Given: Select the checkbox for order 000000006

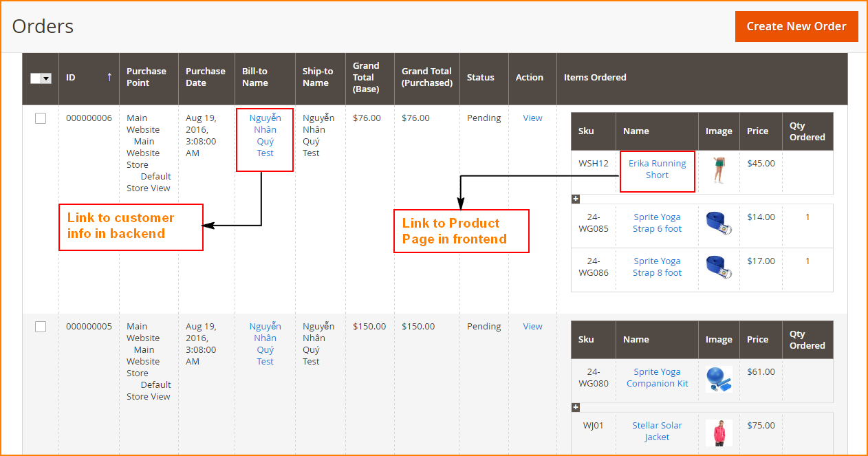Looking at the screenshot, I should pos(41,118).
